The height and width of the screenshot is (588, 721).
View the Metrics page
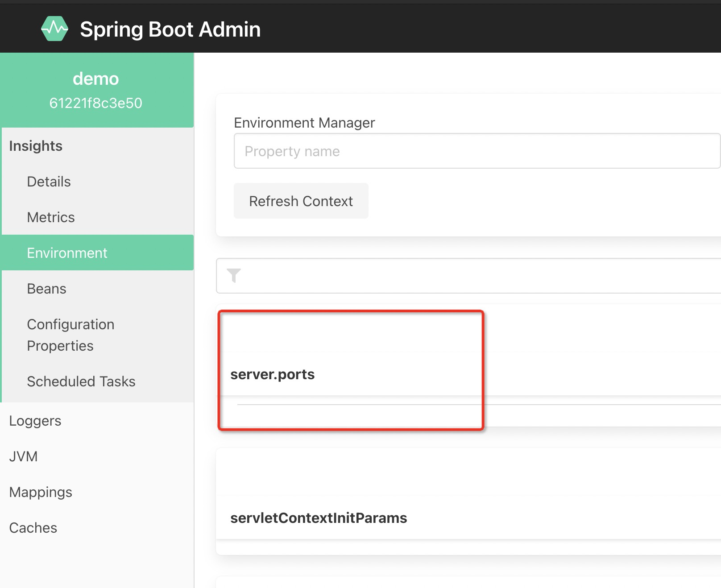(x=51, y=217)
